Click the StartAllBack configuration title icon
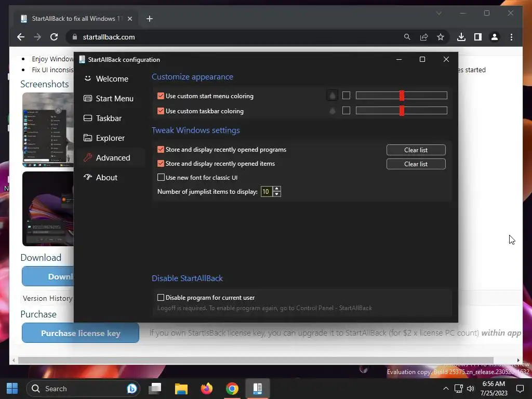 click(x=82, y=59)
